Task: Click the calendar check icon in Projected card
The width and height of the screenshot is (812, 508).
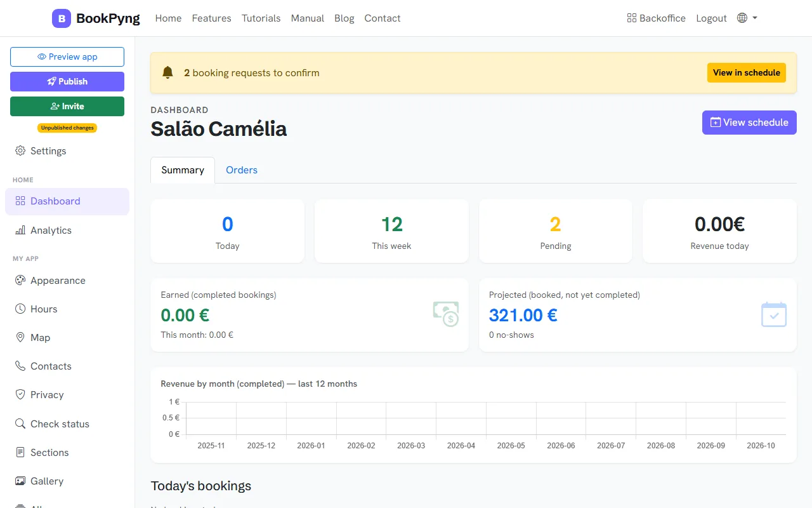Action: [774, 314]
